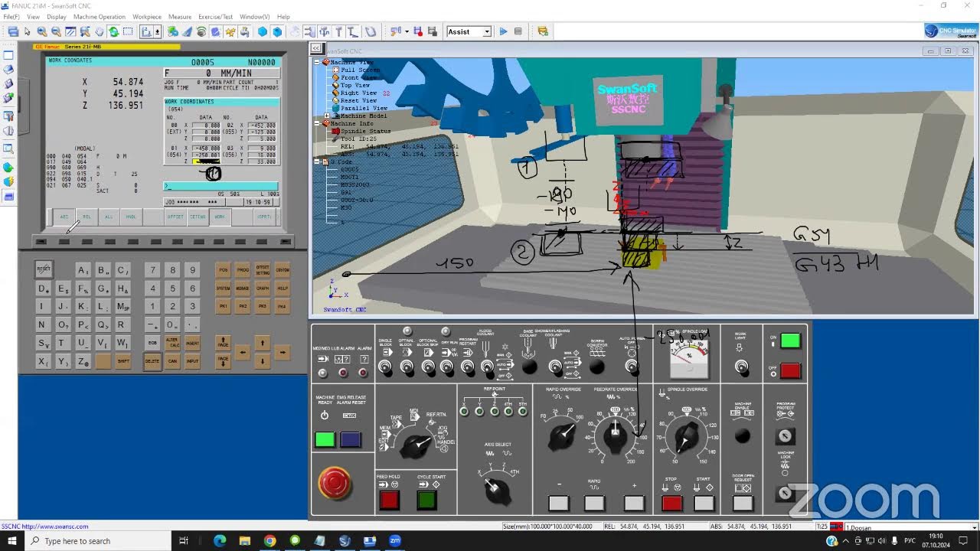Open the Assist mode dropdown

486,31
